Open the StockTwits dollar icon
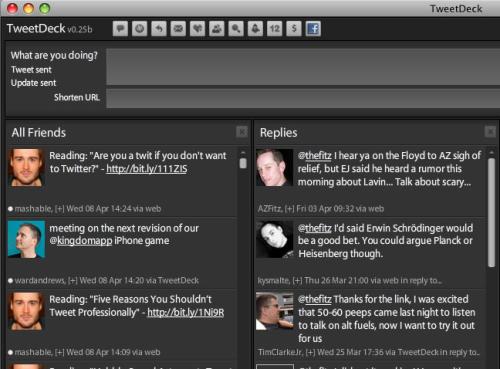This screenshot has width=500, height=369. 294,29
